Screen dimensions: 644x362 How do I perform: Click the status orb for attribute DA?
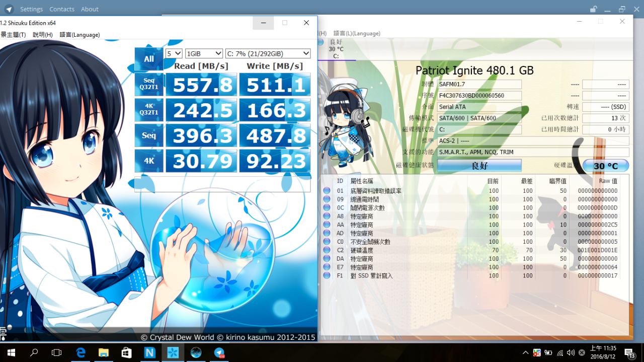tap(327, 258)
